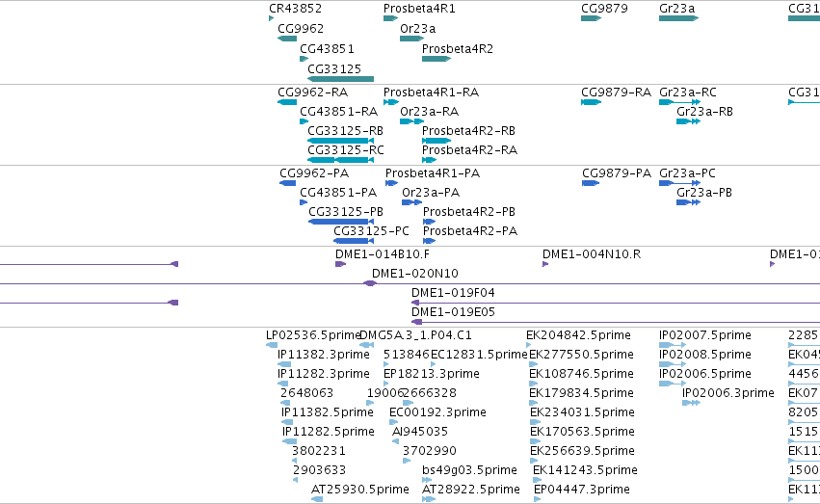Select the CG9962 gene glyph arrow
Viewport: 820px width, 504px height.
click(x=287, y=39)
